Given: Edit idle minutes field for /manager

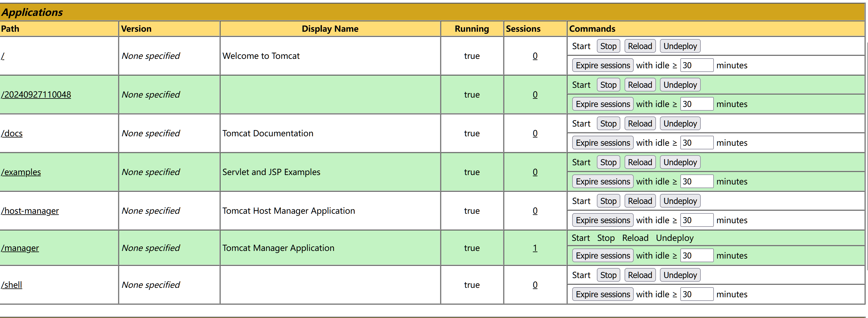Looking at the screenshot, I should (x=697, y=256).
